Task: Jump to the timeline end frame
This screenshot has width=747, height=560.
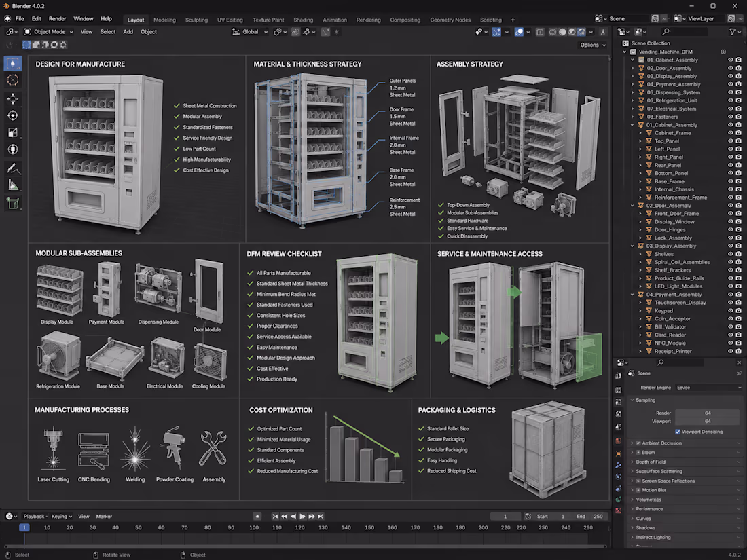Action: click(321, 516)
